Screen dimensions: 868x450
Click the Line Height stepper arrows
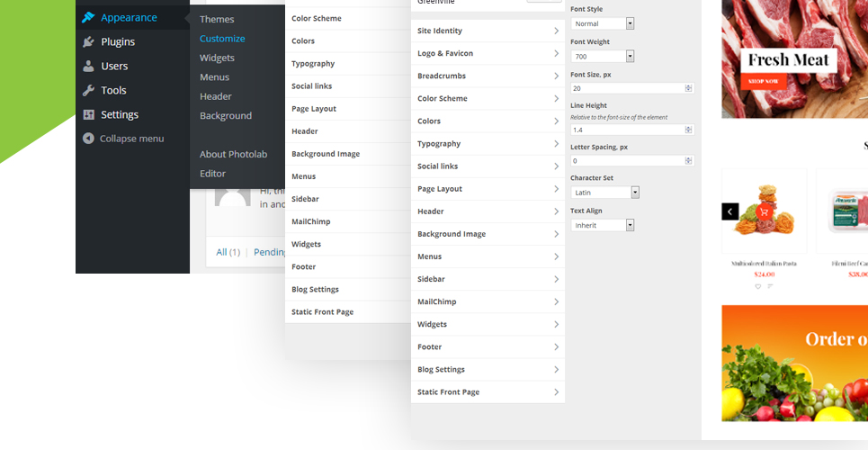(689, 130)
